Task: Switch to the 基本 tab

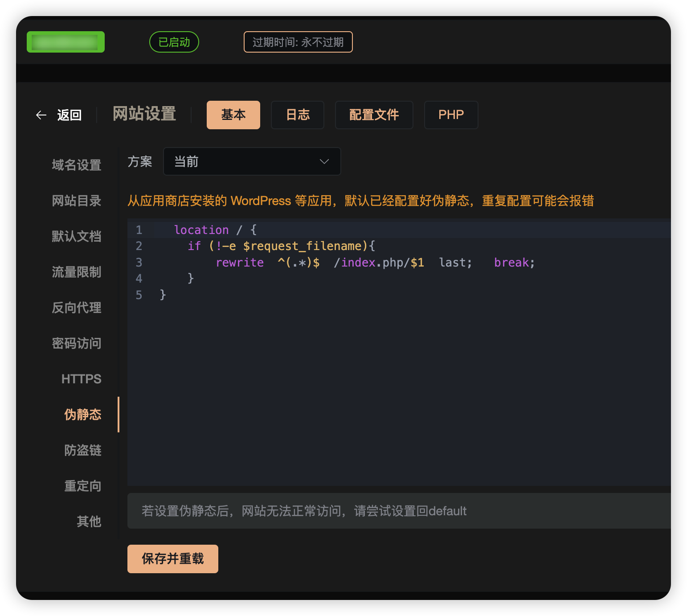Action: point(233,115)
